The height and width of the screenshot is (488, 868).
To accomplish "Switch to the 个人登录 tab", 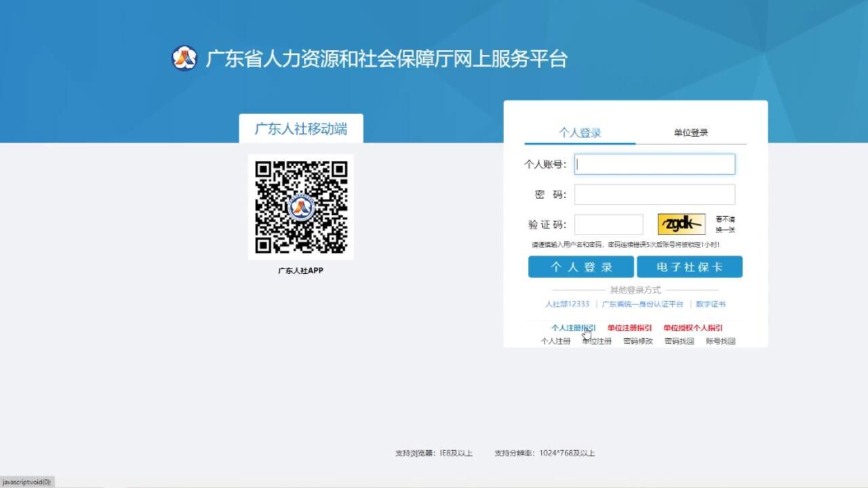I will (x=581, y=132).
